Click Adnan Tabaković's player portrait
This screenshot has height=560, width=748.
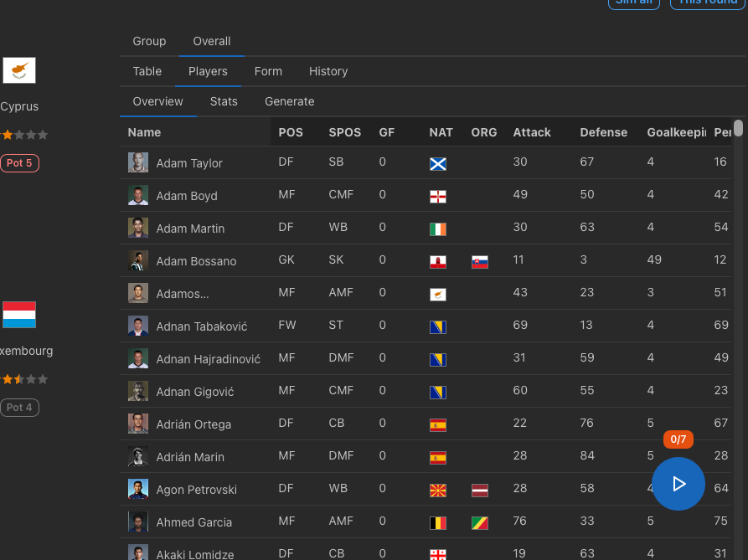point(138,326)
